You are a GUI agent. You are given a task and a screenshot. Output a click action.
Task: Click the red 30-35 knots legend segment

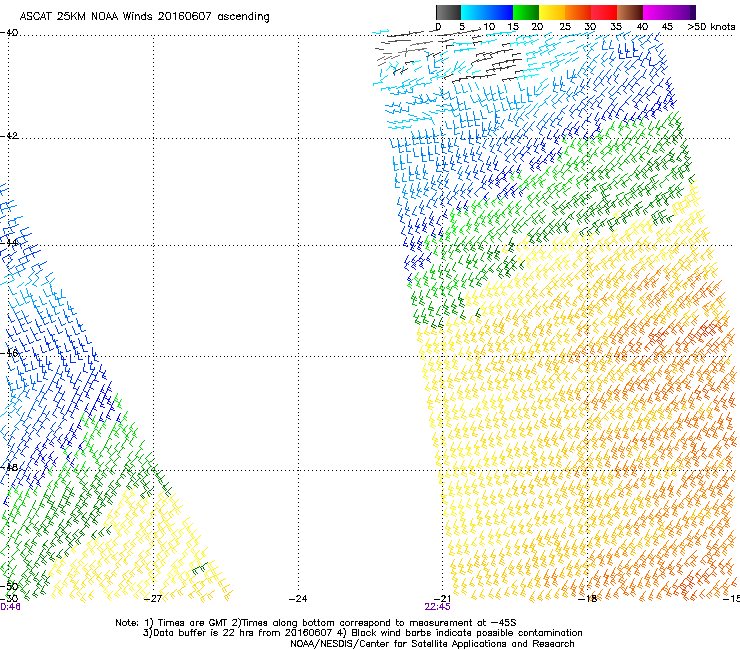[x=604, y=12]
